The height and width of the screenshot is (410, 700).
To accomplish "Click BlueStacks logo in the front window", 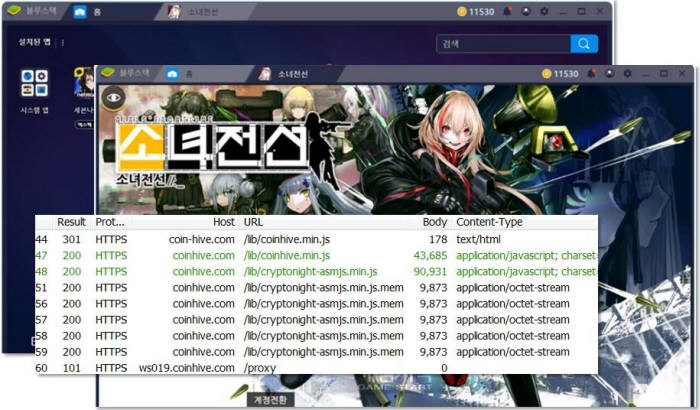I will [108, 72].
